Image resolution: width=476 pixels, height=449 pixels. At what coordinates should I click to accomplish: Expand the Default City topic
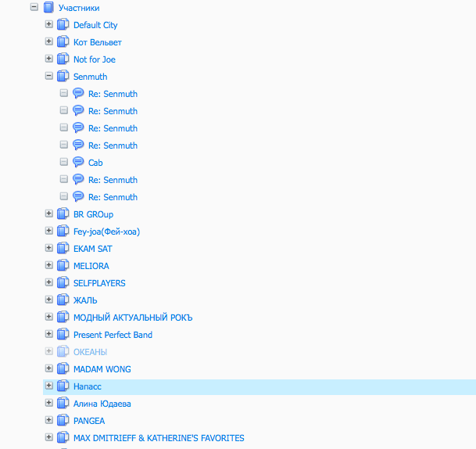49,24
